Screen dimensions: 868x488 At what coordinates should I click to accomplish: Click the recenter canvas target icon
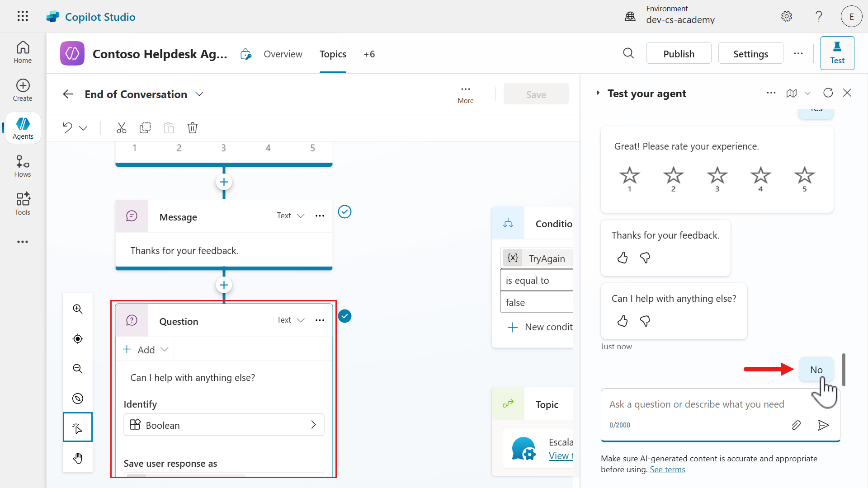pyautogui.click(x=78, y=339)
